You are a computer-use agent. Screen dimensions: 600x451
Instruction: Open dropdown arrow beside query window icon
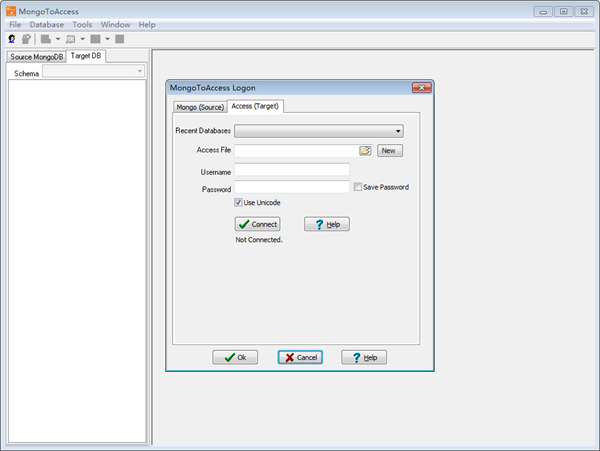pos(83,39)
